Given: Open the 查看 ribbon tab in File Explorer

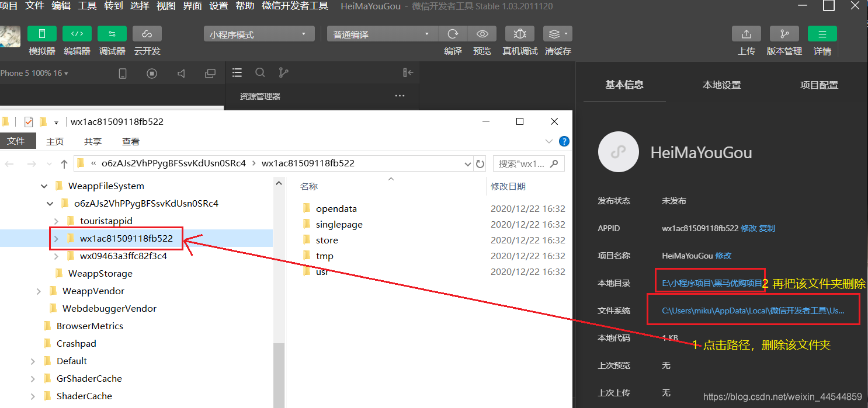Looking at the screenshot, I should [131, 141].
